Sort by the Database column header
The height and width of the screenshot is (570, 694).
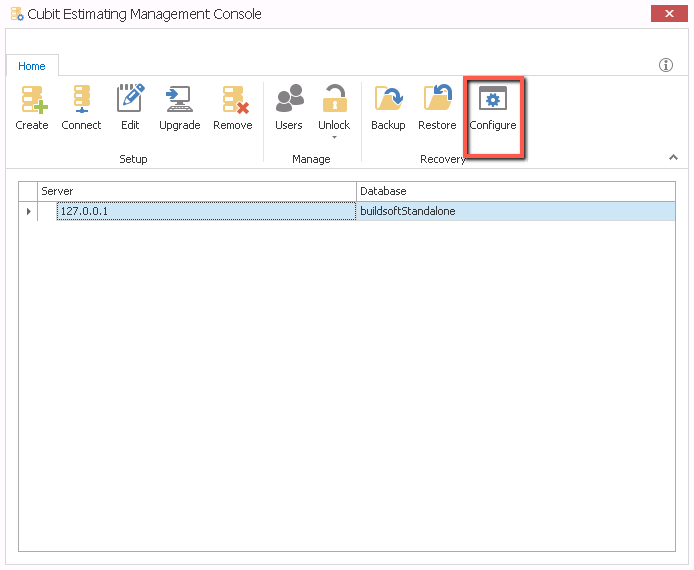pyautogui.click(x=515, y=191)
